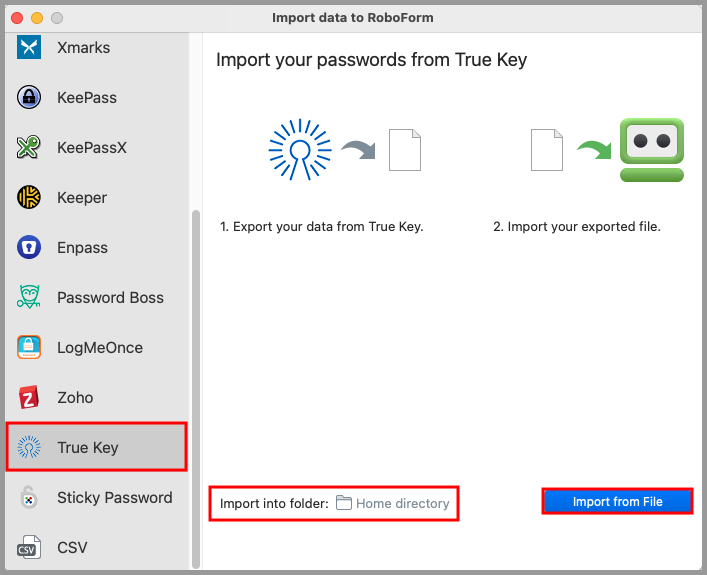The image size is (707, 575).
Task: Select the Enpass blue icon
Action: (x=29, y=247)
